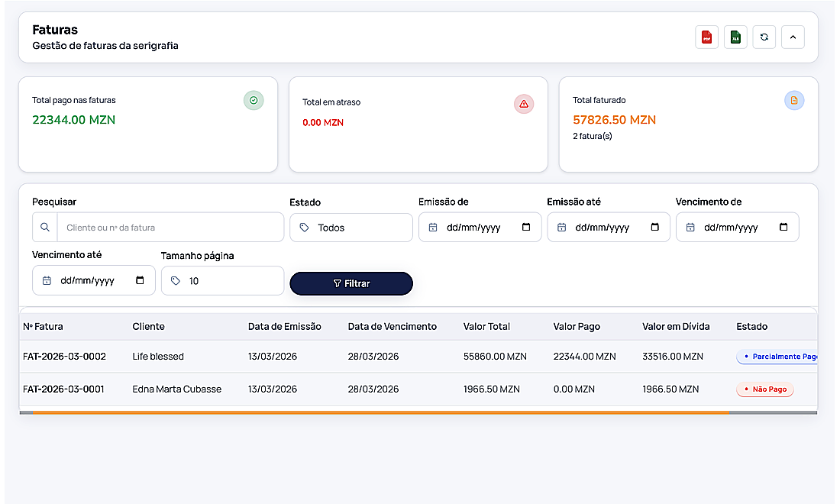Focus the Pesquisar search field
The height and width of the screenshot is (504, 840).
(172, 228)
